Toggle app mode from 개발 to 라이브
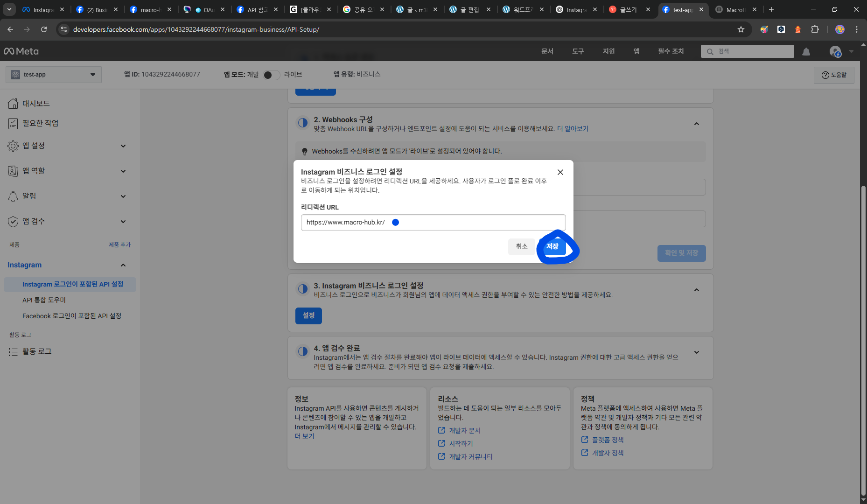Image resolution: width=867 pixels, height=504 pixels. [x=271, y=75]
